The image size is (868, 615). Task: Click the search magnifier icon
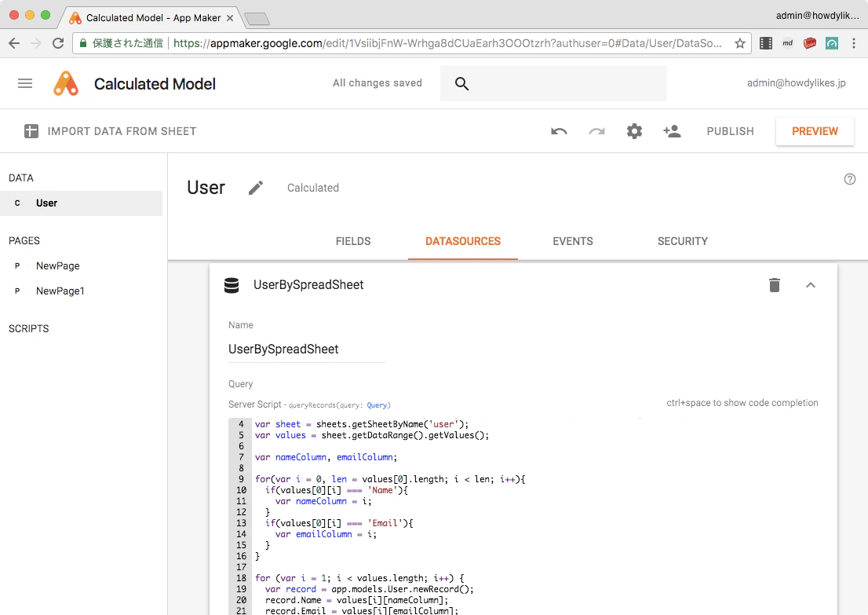461,84
